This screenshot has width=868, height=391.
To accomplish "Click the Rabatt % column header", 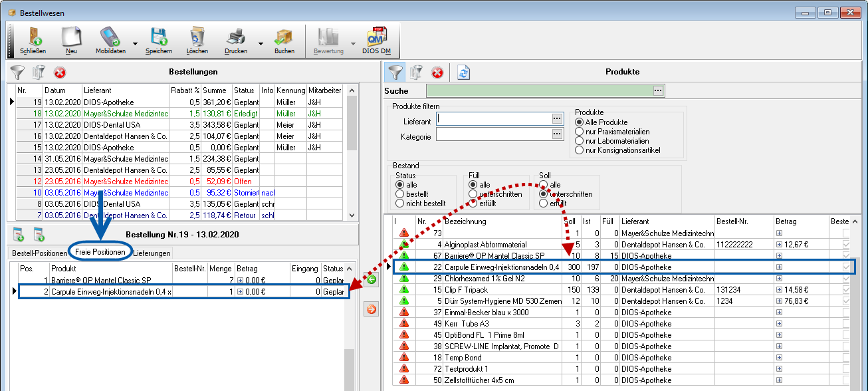I will coord(185,90).
